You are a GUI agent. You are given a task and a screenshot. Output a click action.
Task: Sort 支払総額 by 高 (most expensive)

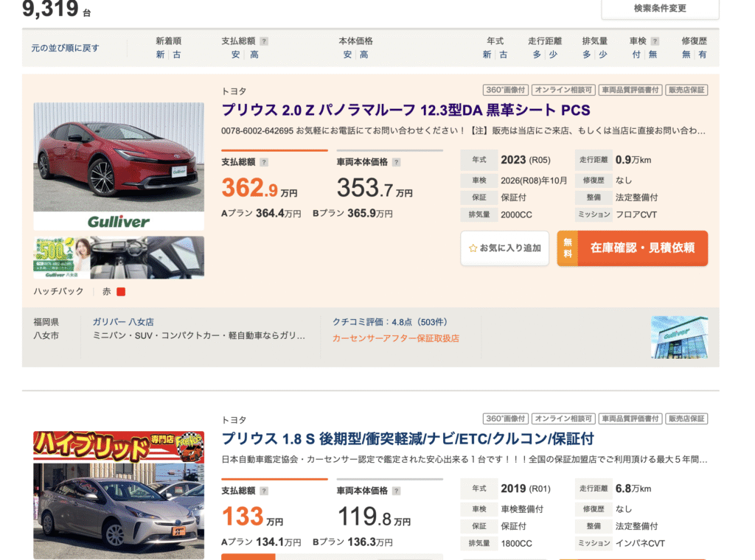pos(254,55)
